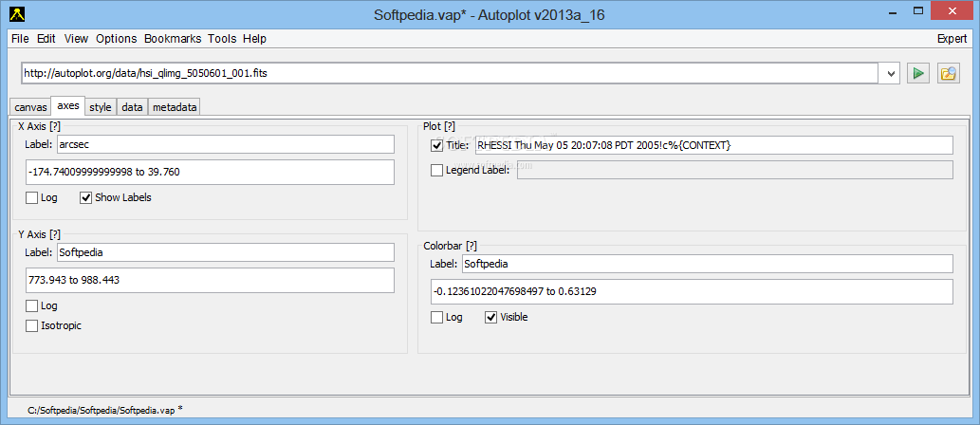The image size is (980, 425).
Task: Click the X Axis range field
Action: (210, 172)
